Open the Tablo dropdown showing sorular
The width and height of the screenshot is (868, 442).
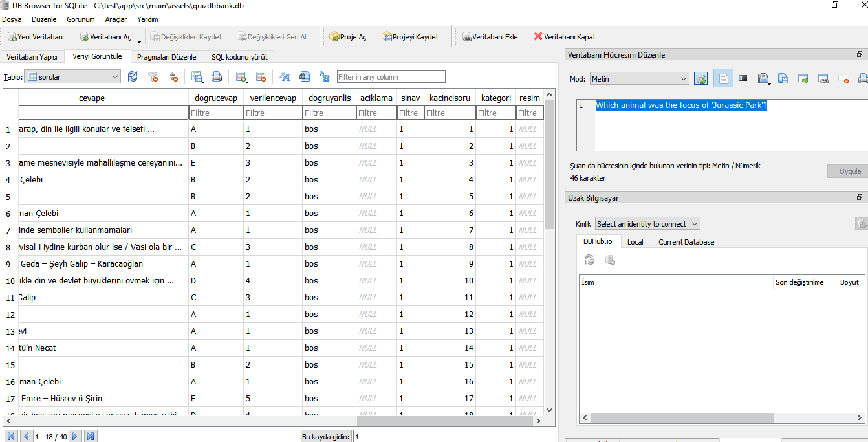(x=72, y=76)
